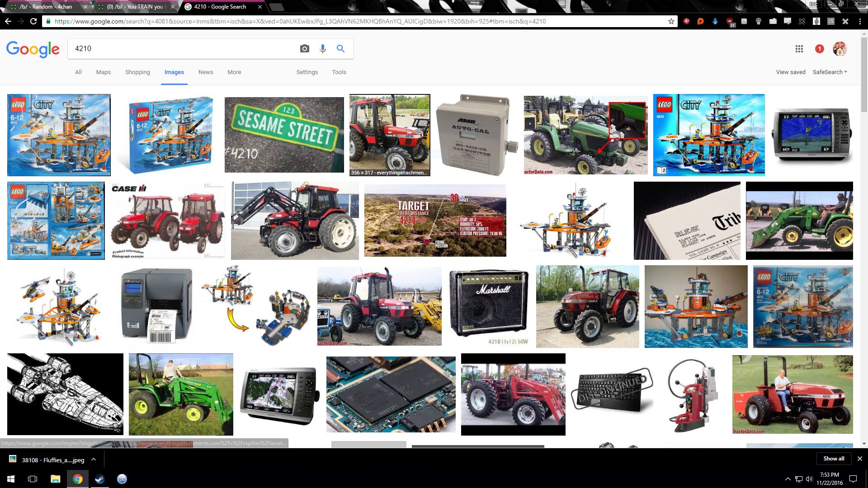The image size is (868, 488).
Task: Open the Target total distance image
Action: (435, 221)
